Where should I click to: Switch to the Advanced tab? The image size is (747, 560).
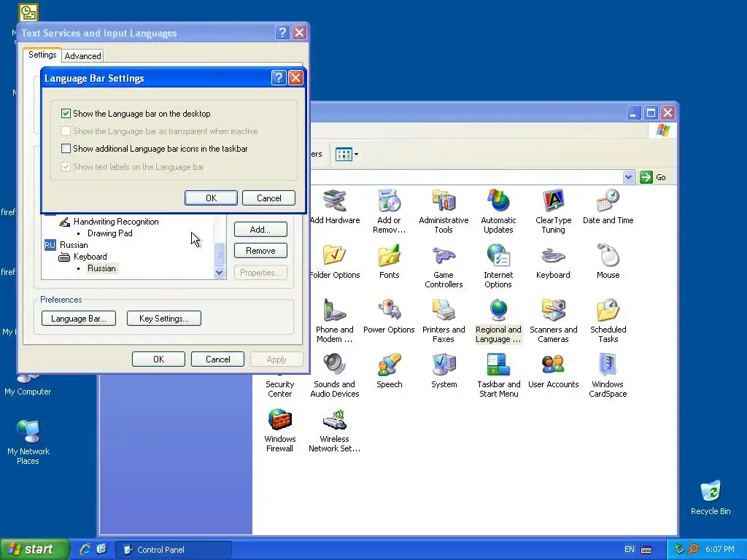(x=83, y=56)
